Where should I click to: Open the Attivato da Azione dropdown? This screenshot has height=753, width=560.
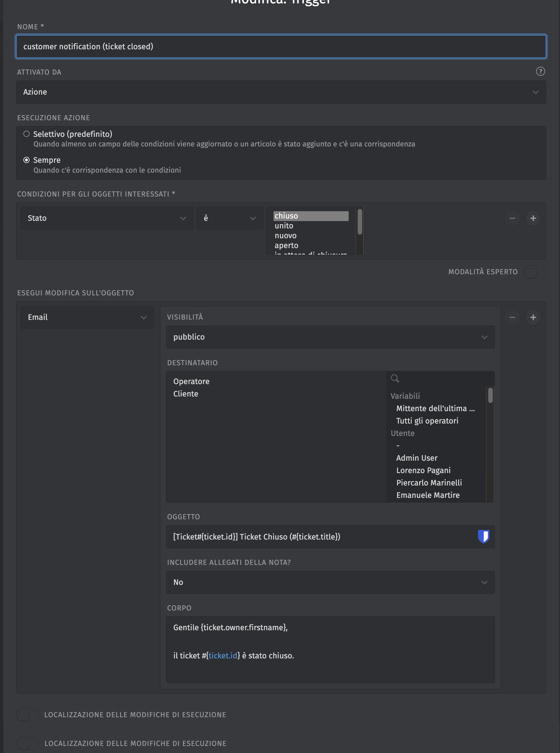pos(281,92)
